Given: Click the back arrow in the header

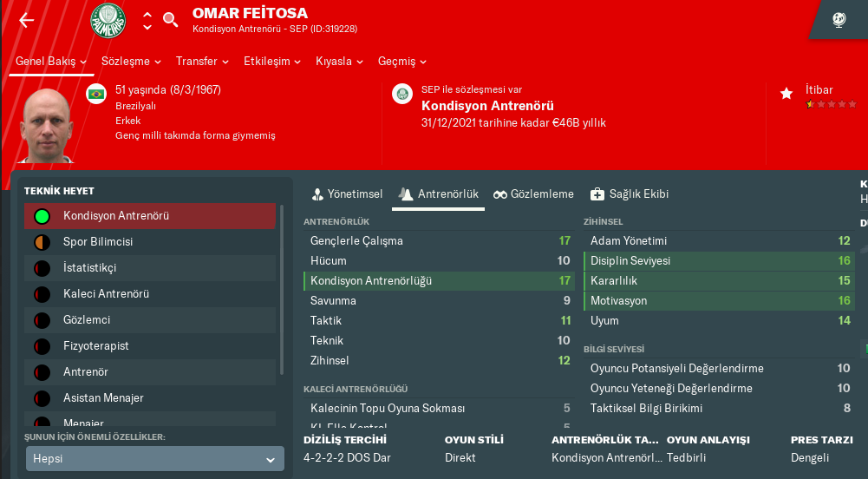Looking at the screenshot, I should tap(27, 20).
